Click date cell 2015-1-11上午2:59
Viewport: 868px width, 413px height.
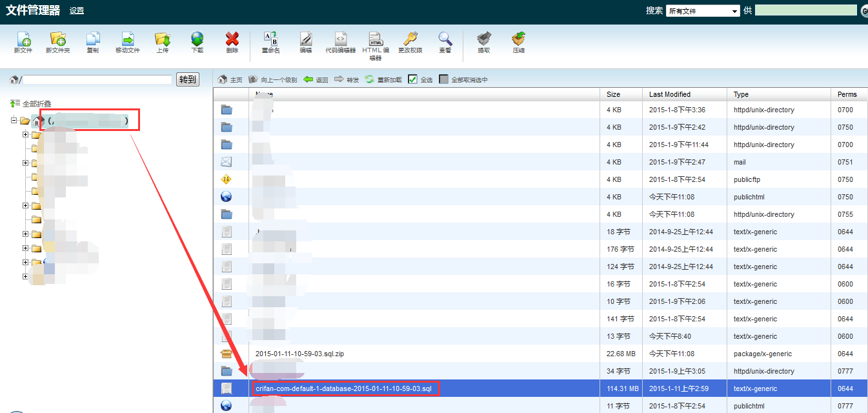pyautogui.click(x=679, y=388)
